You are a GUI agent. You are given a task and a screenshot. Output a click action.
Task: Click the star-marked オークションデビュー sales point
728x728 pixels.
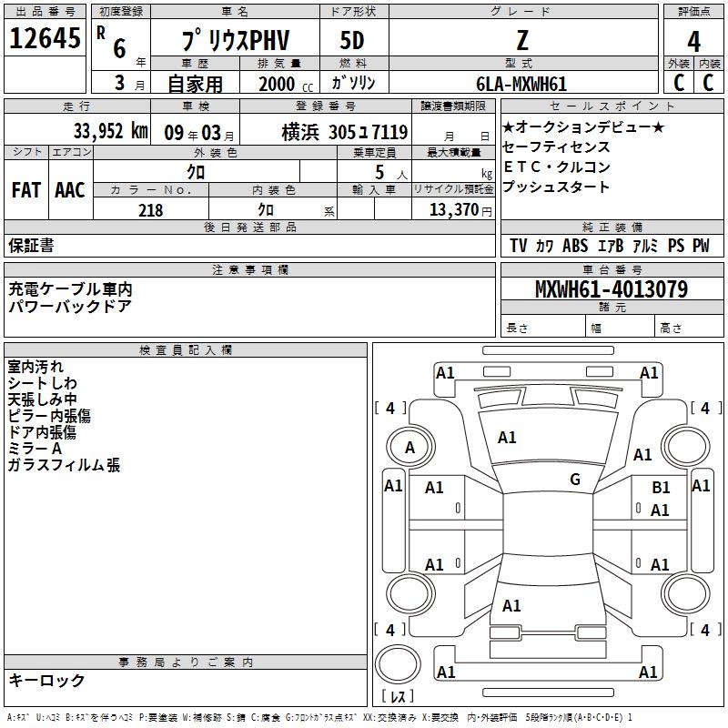click(583, 127)
